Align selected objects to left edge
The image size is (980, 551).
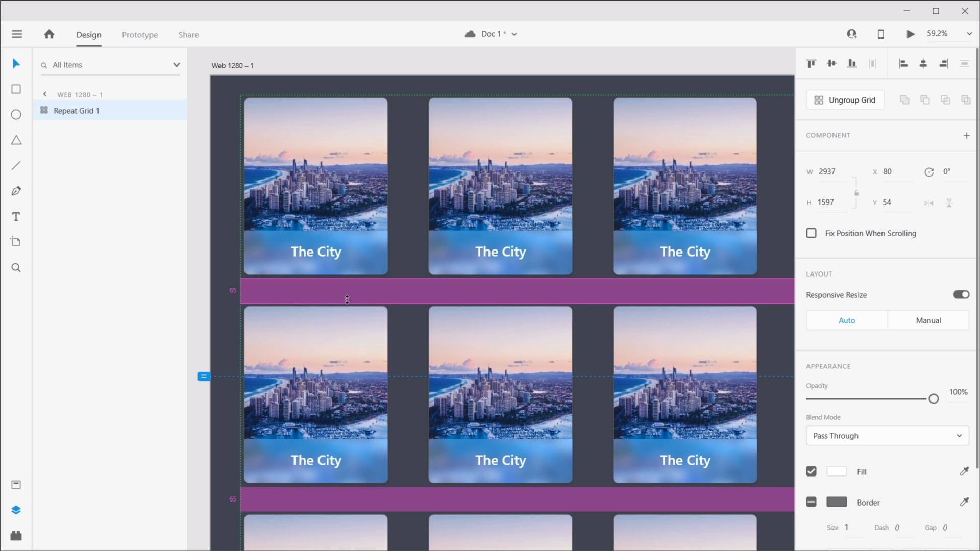pyautogui.click(x=902, y=63)
